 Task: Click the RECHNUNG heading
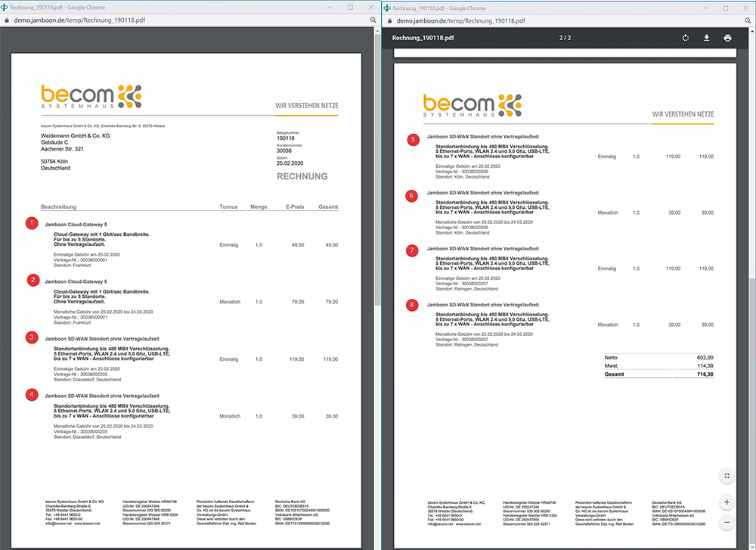click(302, 176)
